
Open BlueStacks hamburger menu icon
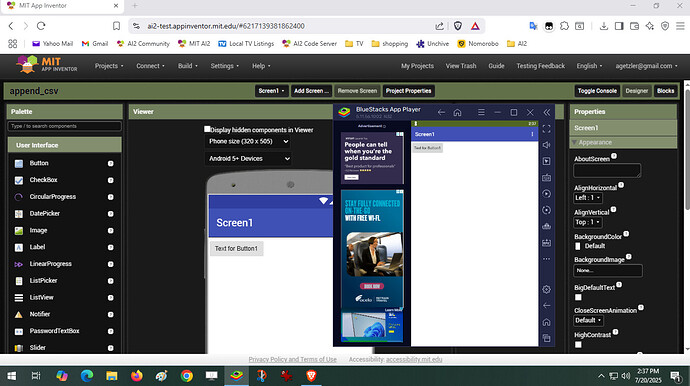point(481,113)
